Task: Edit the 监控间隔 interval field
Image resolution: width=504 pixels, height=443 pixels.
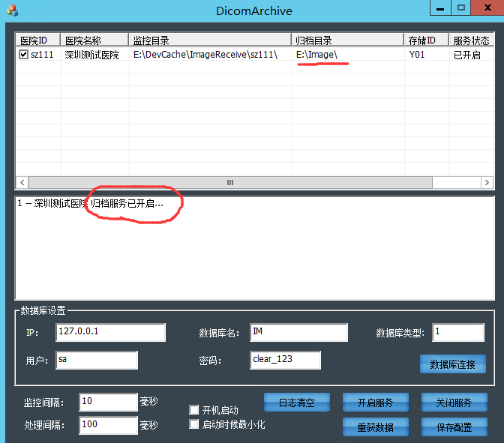Action: (108, 403)
